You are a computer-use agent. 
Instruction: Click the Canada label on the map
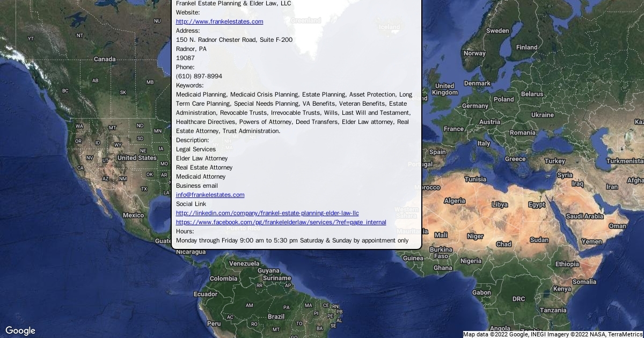105,59
